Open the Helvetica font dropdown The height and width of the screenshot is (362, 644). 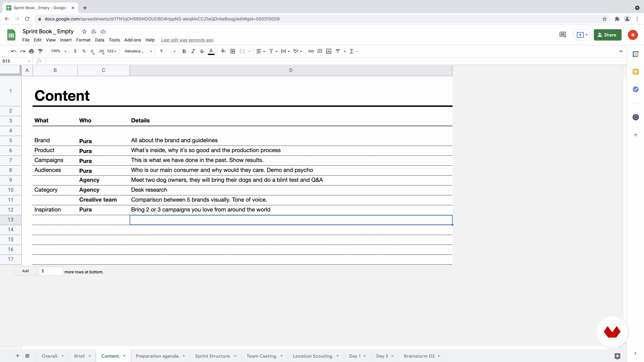point(138,51)
